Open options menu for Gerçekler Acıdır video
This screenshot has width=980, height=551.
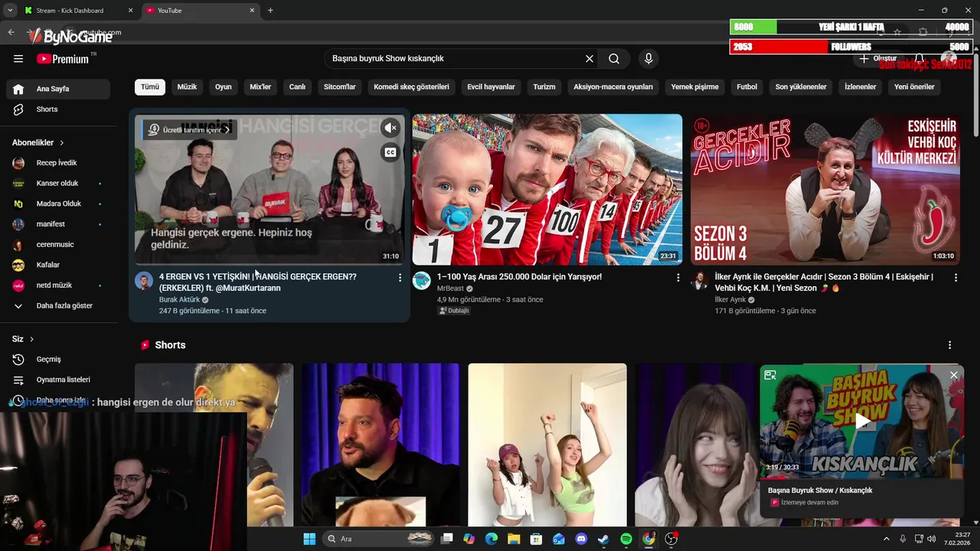[x=955, y=278]
